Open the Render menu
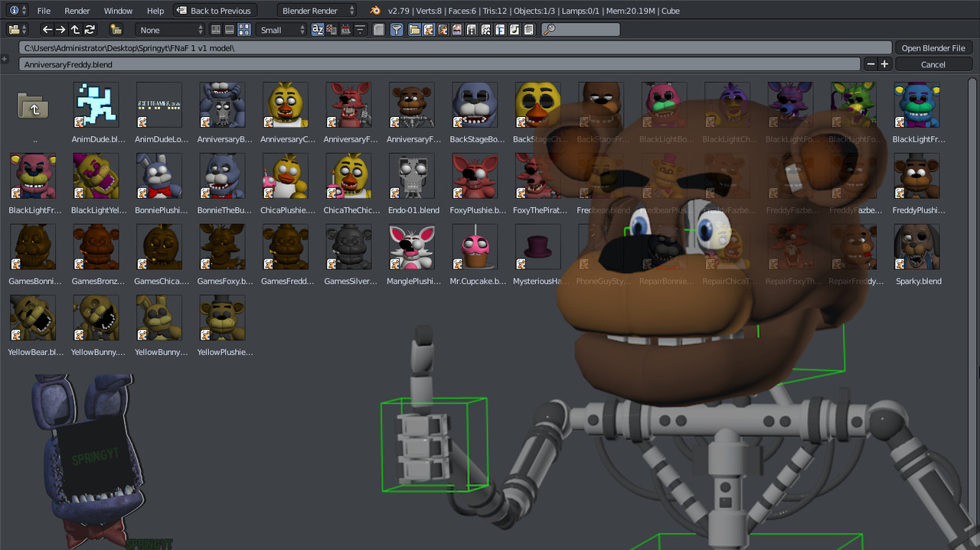Viewport: 980px width, 550px height. (x=77, y=11)
